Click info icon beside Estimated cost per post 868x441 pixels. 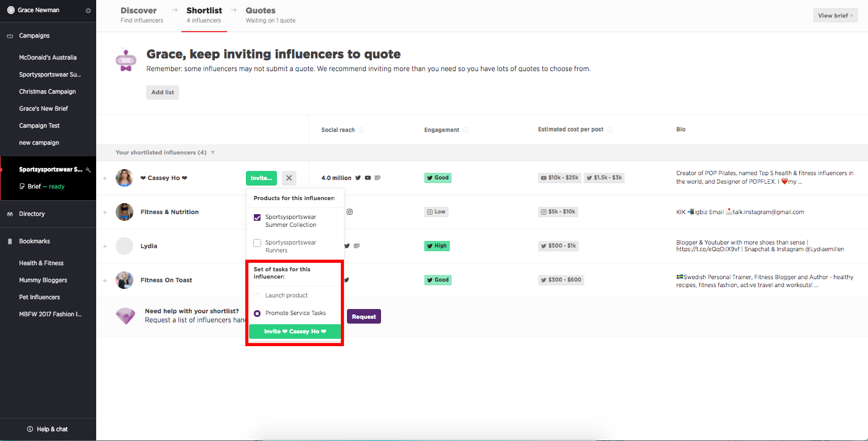[610, 130]
